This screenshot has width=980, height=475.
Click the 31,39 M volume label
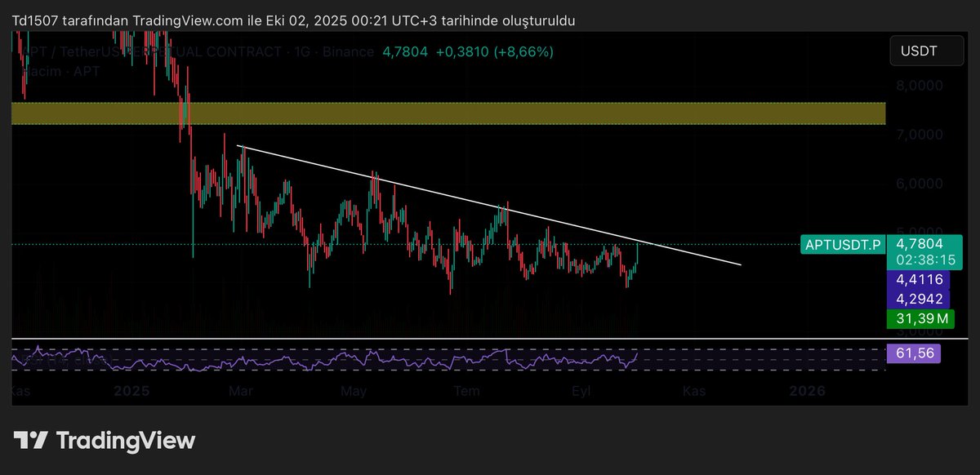tap(921, 318)
